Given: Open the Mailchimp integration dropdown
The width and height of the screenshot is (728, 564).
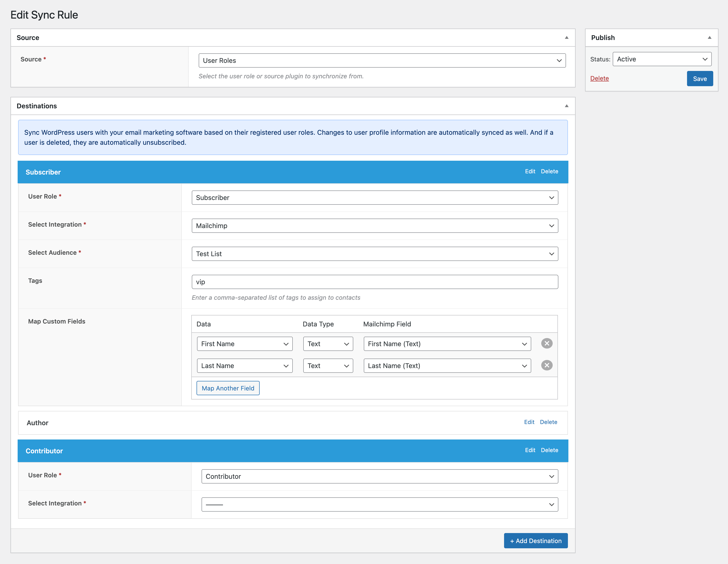Looking at the screenshot, I should [x=374, y=226].
